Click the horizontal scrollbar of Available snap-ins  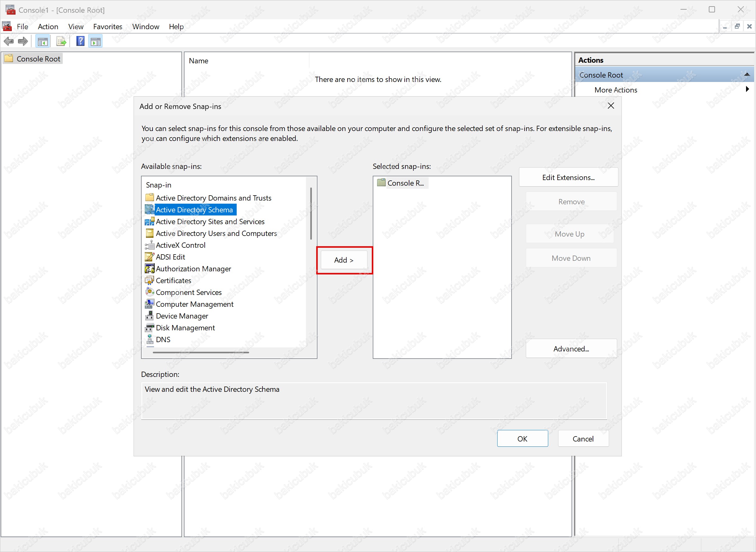tap(201, 352)
